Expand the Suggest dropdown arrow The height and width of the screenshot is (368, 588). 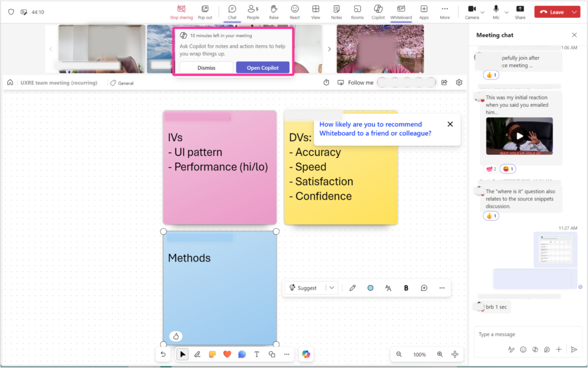point(332,288)
